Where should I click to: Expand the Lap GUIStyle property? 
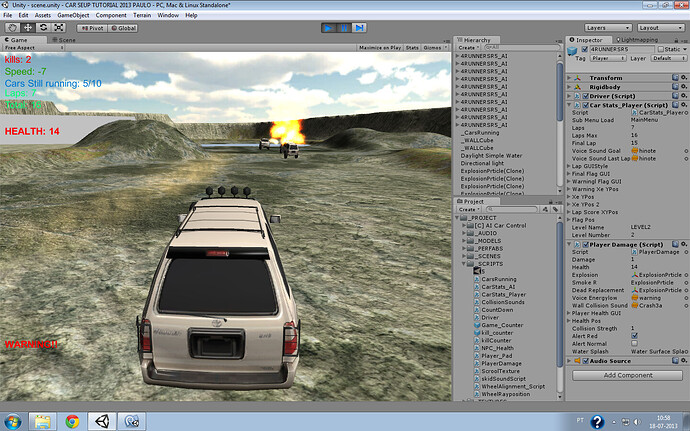(569, 166)
